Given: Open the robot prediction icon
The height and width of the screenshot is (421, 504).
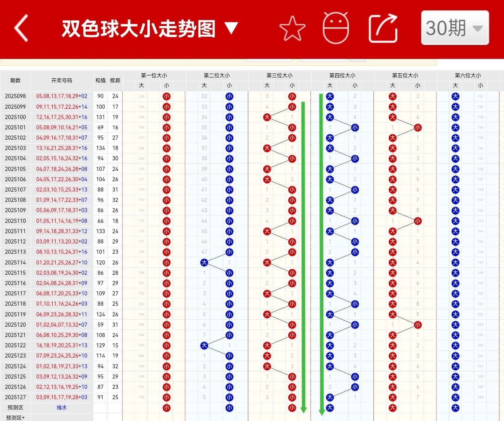Looking at the screenshot, I should click(x=336, y=29).
